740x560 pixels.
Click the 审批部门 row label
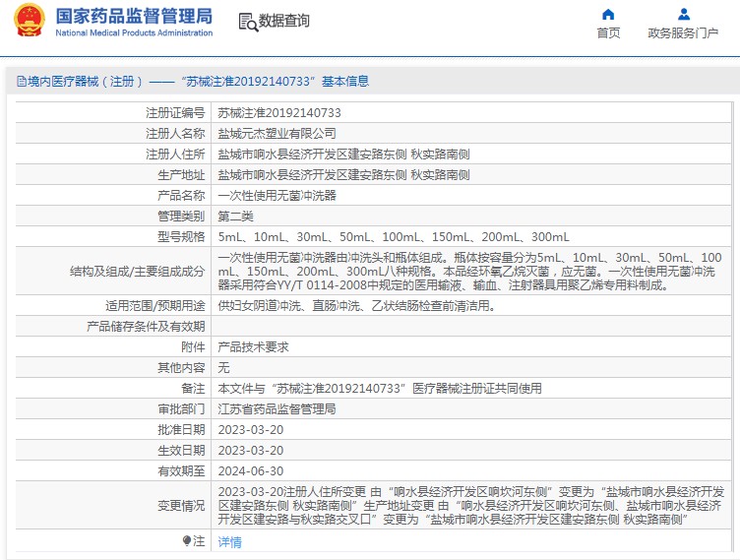click(181, 409)
